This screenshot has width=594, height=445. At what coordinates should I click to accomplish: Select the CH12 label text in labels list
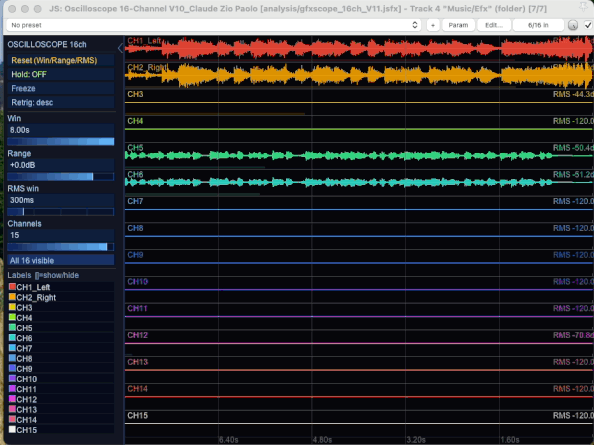(x=27, y=400)
